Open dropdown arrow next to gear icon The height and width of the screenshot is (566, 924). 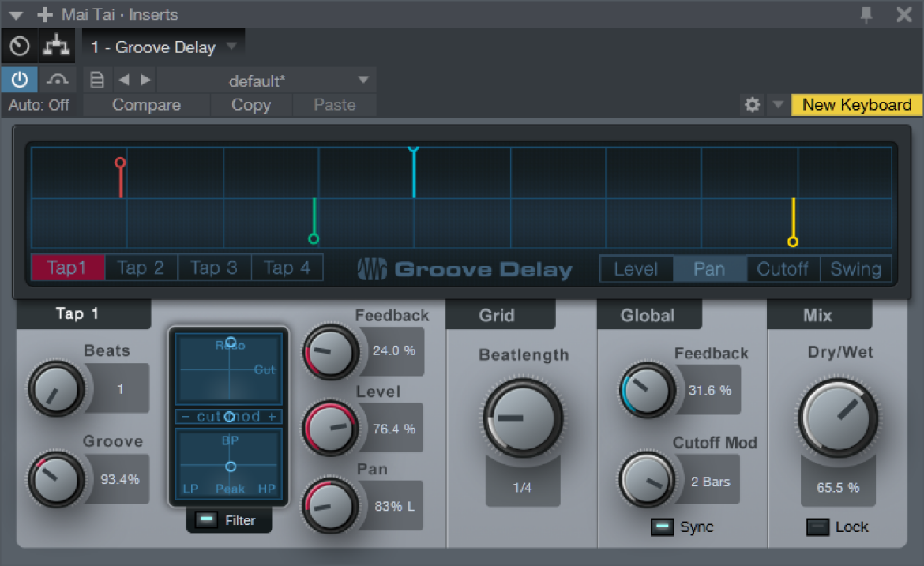click(x=778, y=105)
